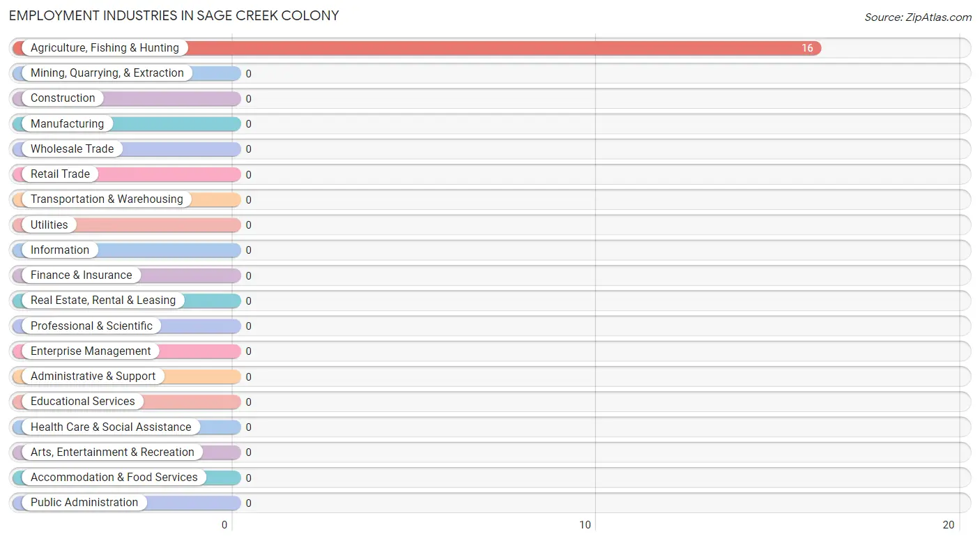Click the 0 value beside Manufacturing bar

click(x=248, y=124)
